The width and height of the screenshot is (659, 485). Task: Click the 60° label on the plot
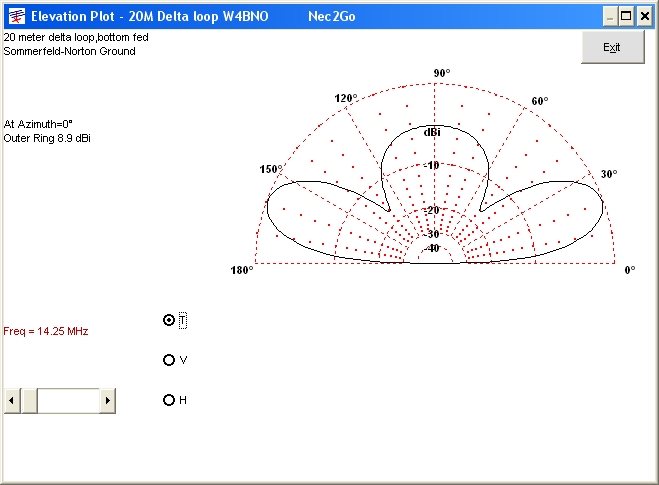click(x=540, y=101)
